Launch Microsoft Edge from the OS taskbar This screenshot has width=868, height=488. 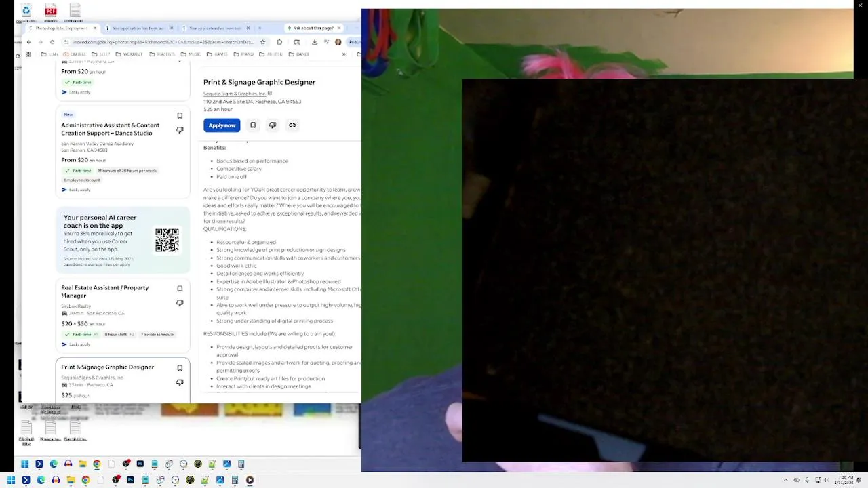(x=41, y=480)
